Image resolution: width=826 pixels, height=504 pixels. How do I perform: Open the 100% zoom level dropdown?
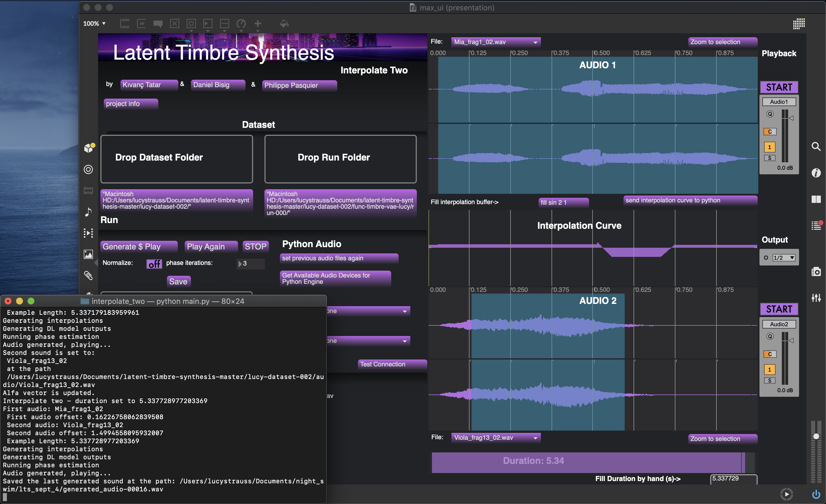click(95, 24)
